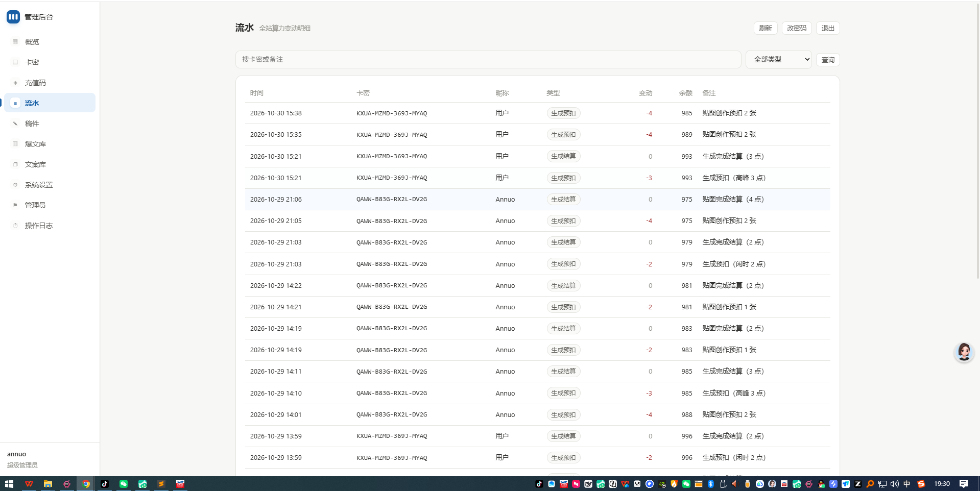Open the Windows Start menu
Image resolution: width=980 pixels, height=491 pixels.
pyautogui.click(x=9, y=484)
